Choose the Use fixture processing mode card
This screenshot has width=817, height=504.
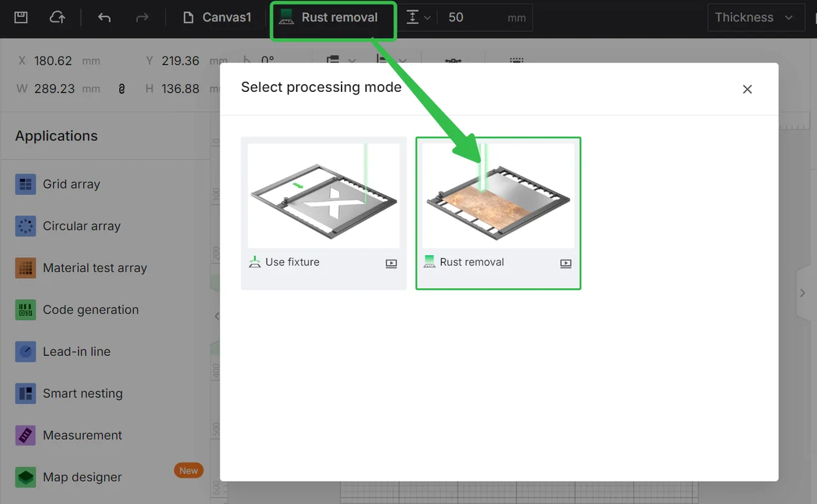324,214
